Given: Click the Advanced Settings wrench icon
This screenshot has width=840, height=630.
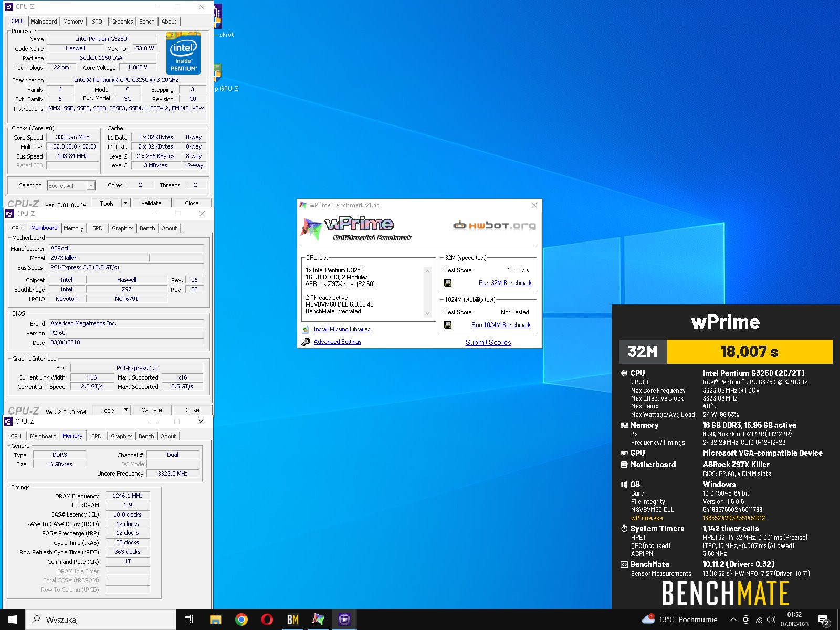Looking at the screenshot, I should [x=306, y=342].
